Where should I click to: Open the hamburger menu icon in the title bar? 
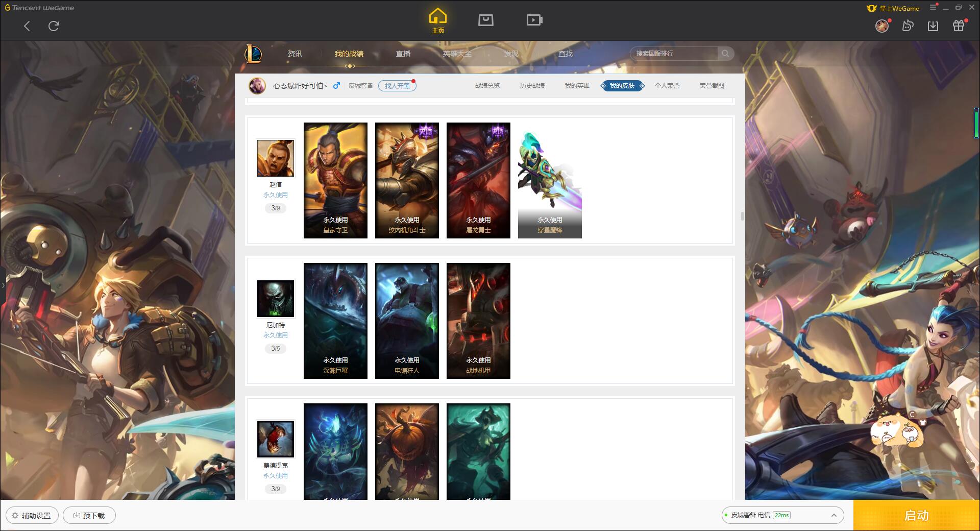pos(933,8)
